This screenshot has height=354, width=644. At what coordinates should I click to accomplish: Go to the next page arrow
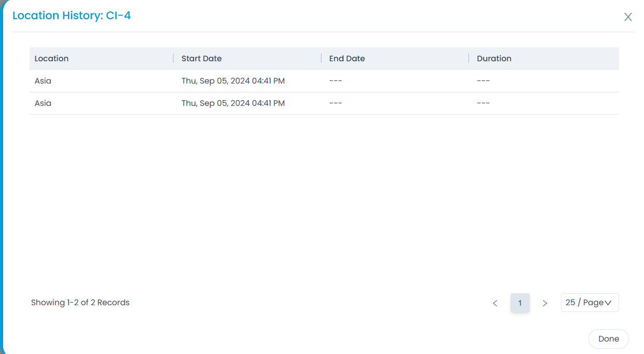point(545,303)
